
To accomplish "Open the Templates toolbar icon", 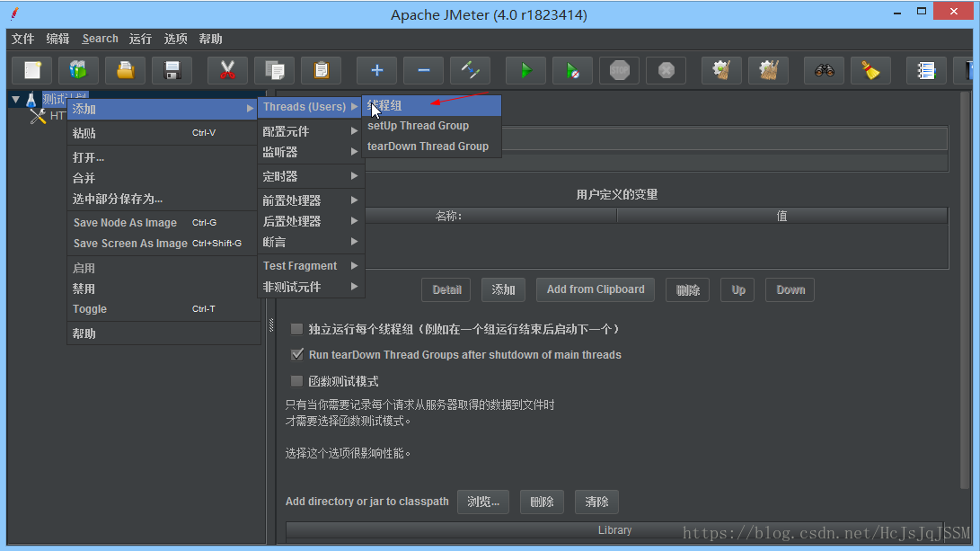I will (79, 70).
